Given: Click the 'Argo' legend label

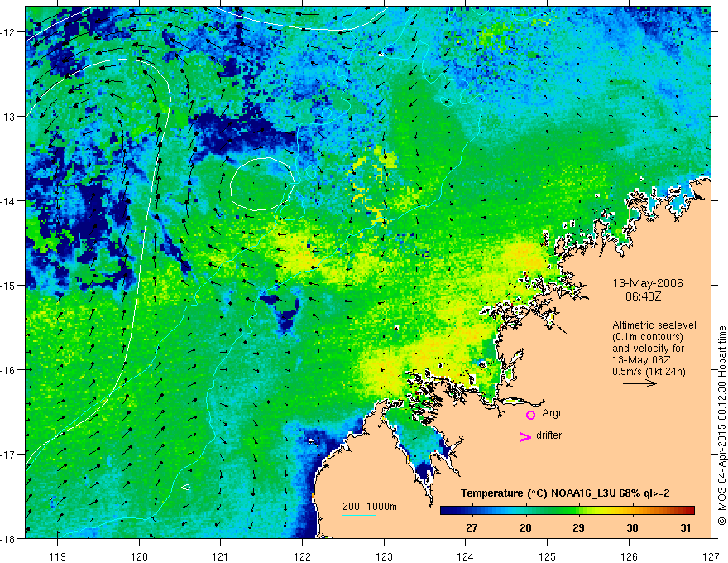Looking at the screenshot, I should click(553, 413).
